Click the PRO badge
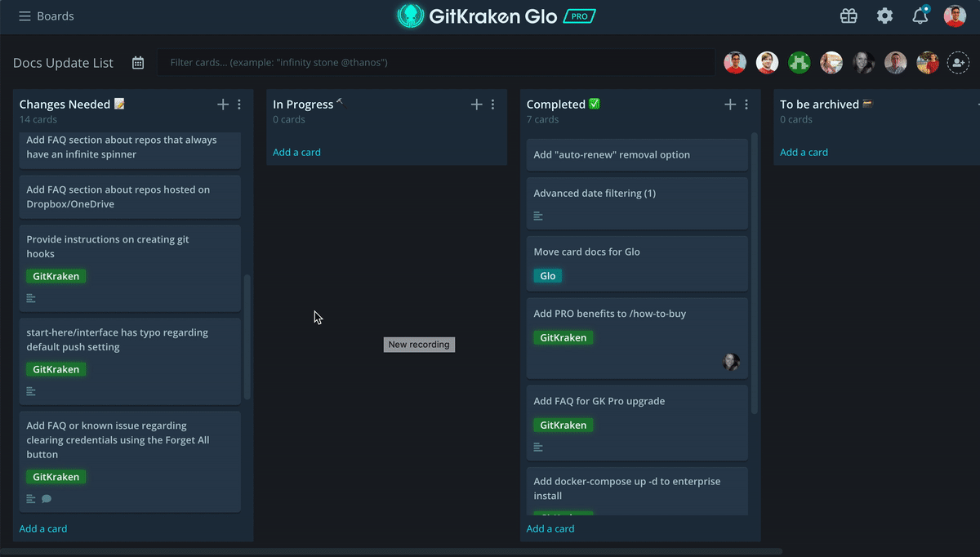980x557 pixels. pyautogui.click(x=579, y=16)
